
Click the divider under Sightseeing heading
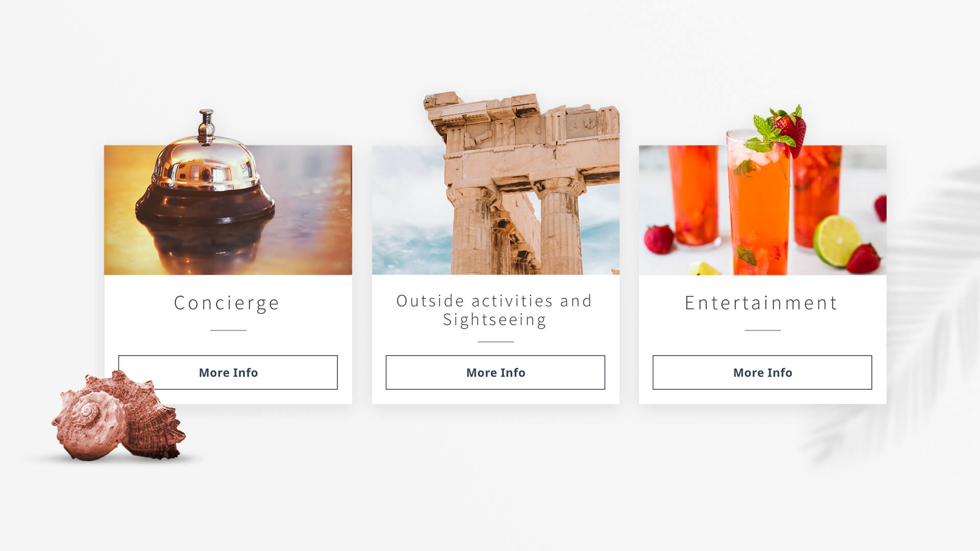(x=496, y=342)
